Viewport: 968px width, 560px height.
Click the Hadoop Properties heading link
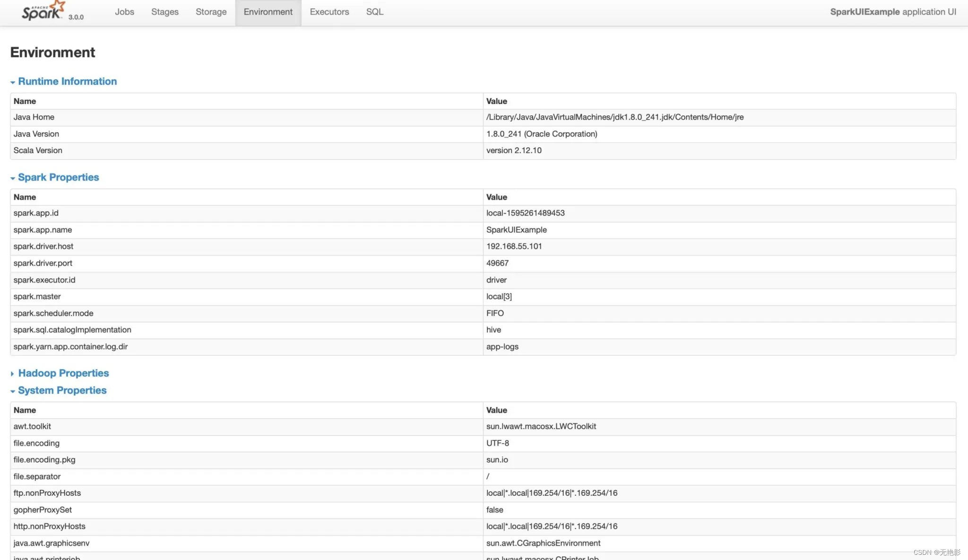[x=63, y=373]
